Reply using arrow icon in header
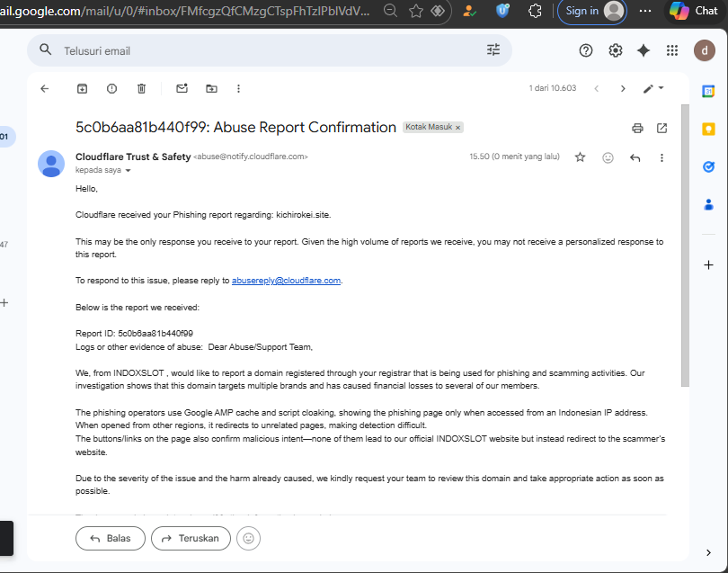728x573 pixels. point(635,158)
